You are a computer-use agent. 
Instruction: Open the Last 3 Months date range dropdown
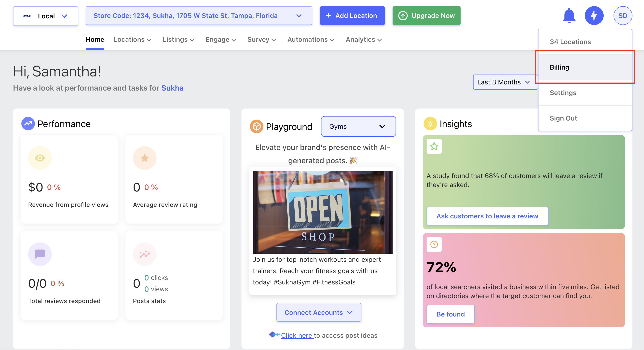pyautogui.click(x=505, y=82)
